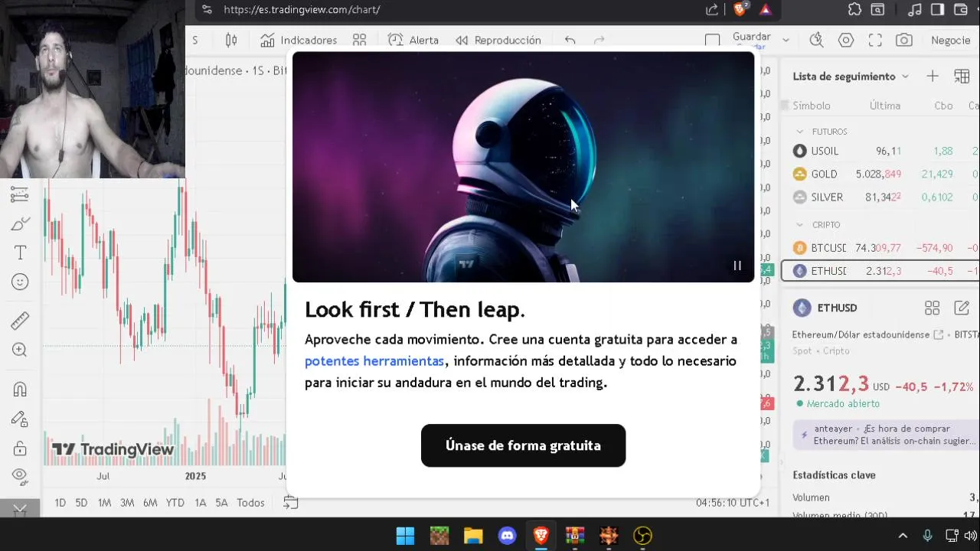The image size is (980, 551).
Task: Toggle hide all drawings eye icon
Action: click(x=20, y=476)
